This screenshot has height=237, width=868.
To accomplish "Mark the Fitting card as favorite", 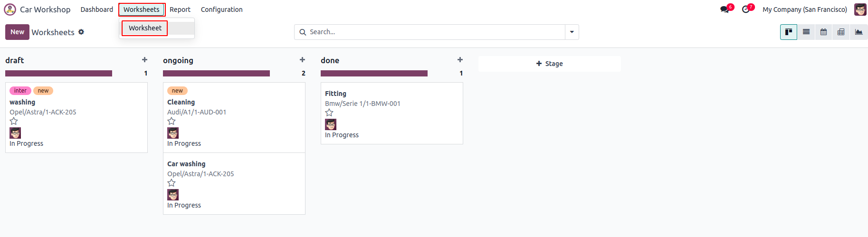I will (x=329, y=113).
